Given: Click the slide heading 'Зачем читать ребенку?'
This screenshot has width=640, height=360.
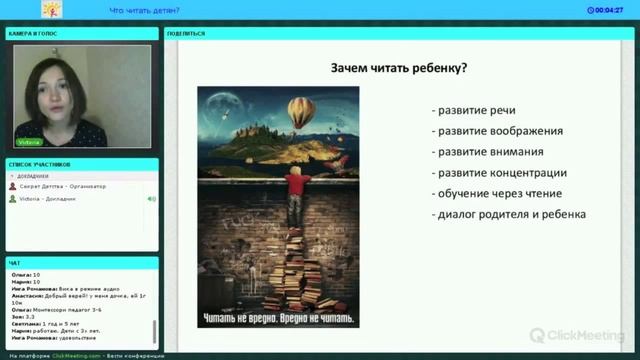Looking at the screenshot, I should pos(399,68).
